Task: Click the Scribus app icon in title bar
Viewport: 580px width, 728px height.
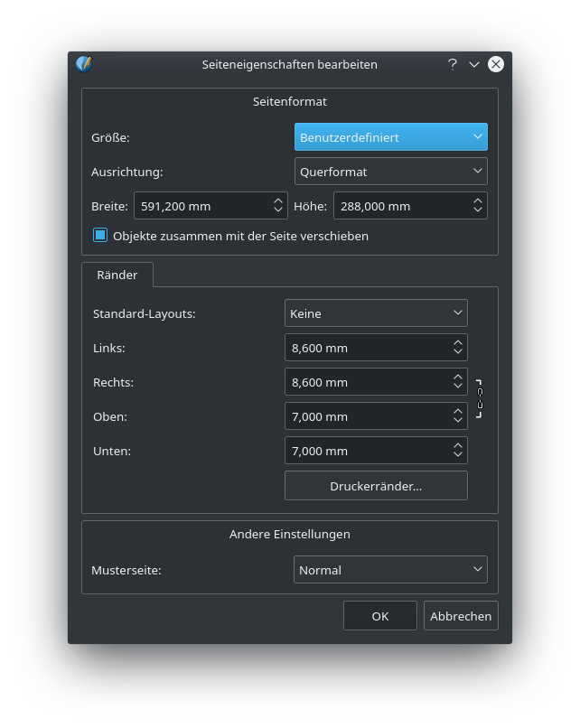Action: (84, 64)
